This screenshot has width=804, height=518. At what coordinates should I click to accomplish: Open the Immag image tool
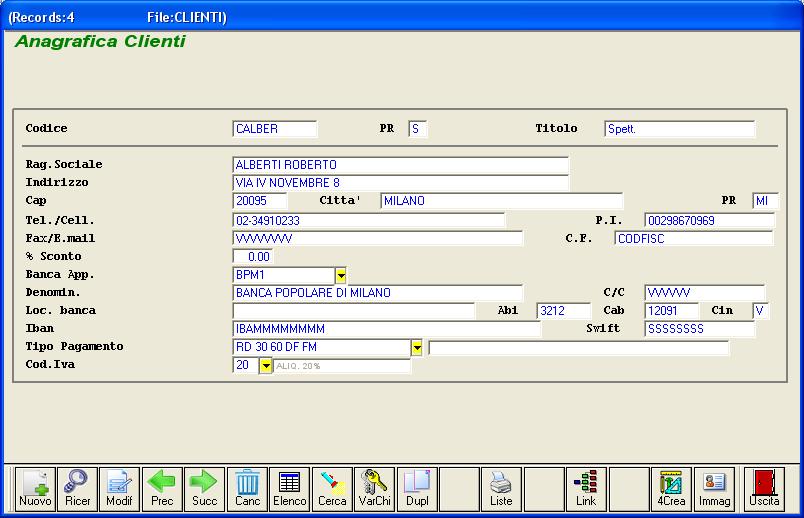click(x=714, y=489)
